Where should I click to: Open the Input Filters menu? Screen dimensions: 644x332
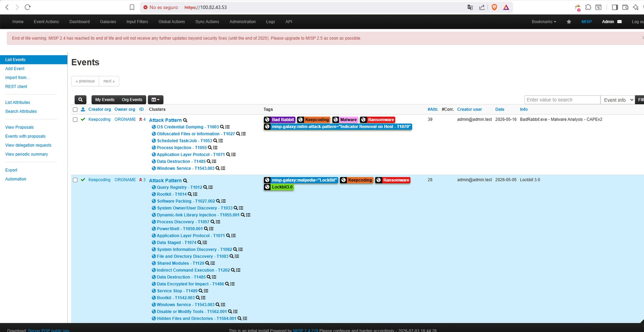tap(137, 22)
